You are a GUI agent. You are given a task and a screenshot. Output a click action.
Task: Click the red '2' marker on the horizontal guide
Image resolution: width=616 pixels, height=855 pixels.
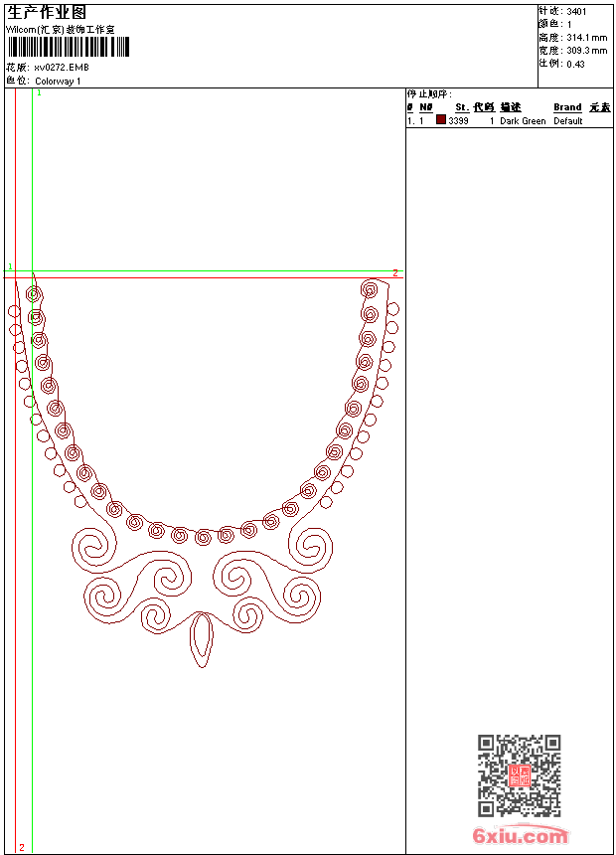pos(395,272)
